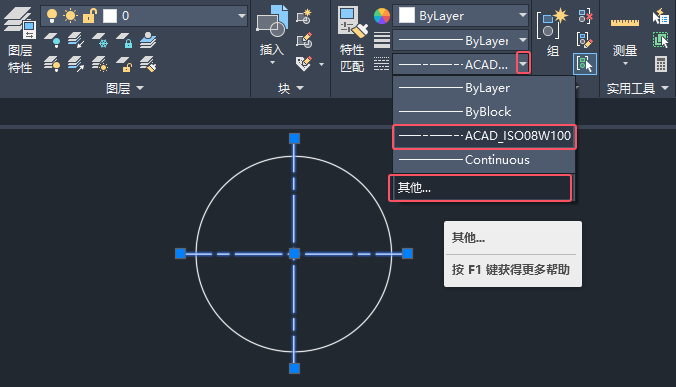
Task: Click the Match Layer brush tool
Action: 148,64
